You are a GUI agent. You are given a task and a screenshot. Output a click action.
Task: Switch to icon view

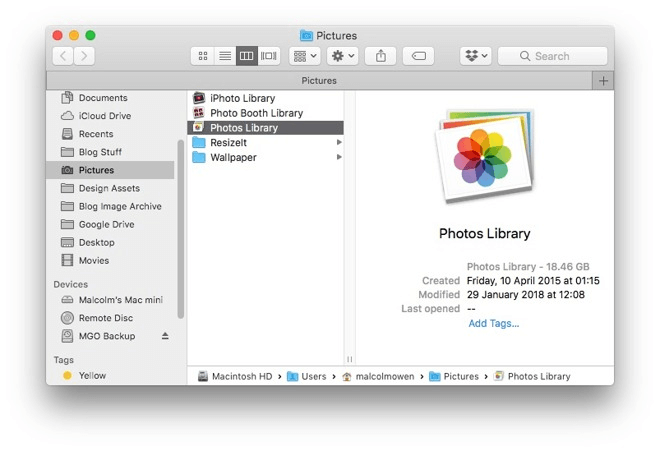203,56
